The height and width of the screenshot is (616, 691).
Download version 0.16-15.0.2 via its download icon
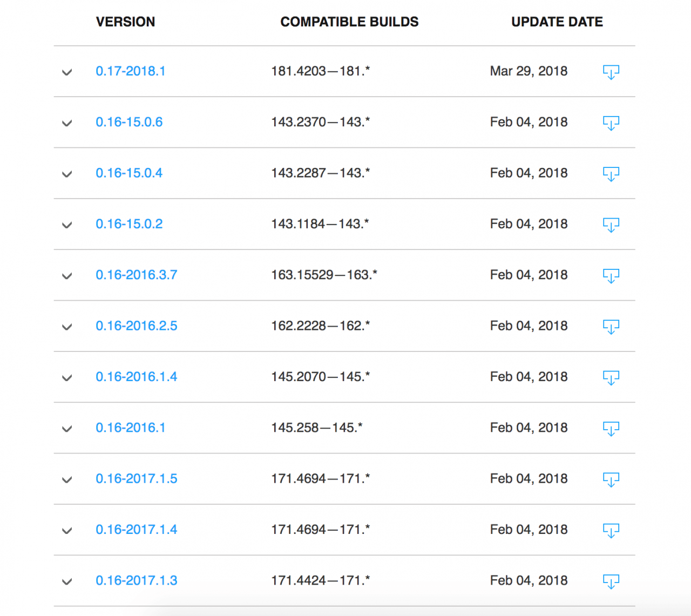click(611, 225)
